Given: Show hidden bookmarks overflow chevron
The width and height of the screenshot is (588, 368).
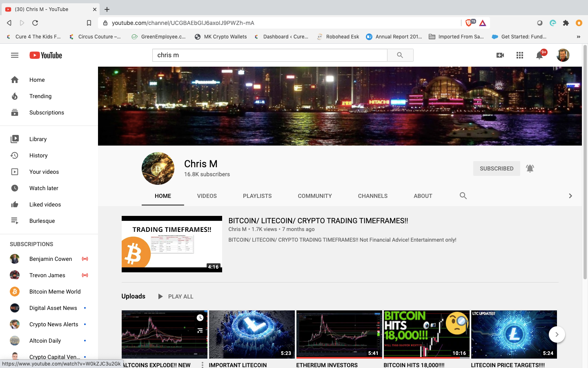Looking at the screenshot, I should (578, 37).
